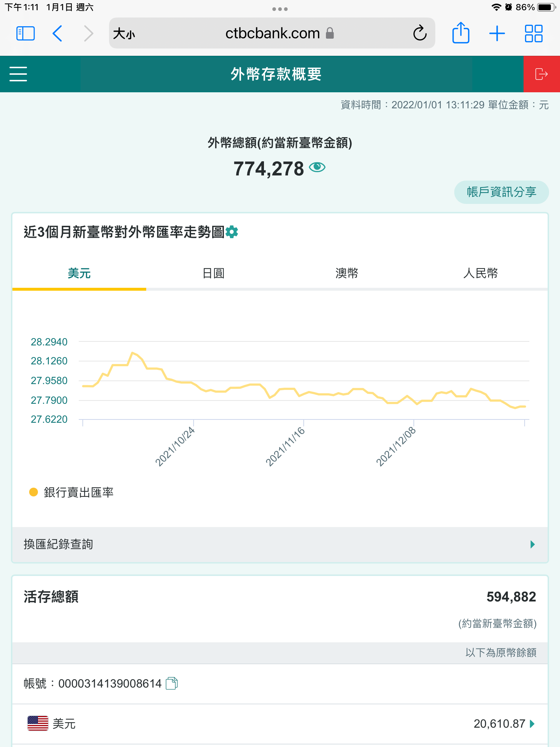Select the 澳幣 tab
Viewport: 560px width, 747px height.
pos(347,273)
